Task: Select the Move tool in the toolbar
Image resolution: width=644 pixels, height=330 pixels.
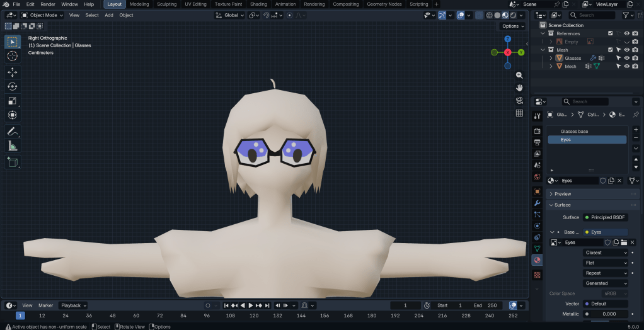Action: tap(12, 72)
